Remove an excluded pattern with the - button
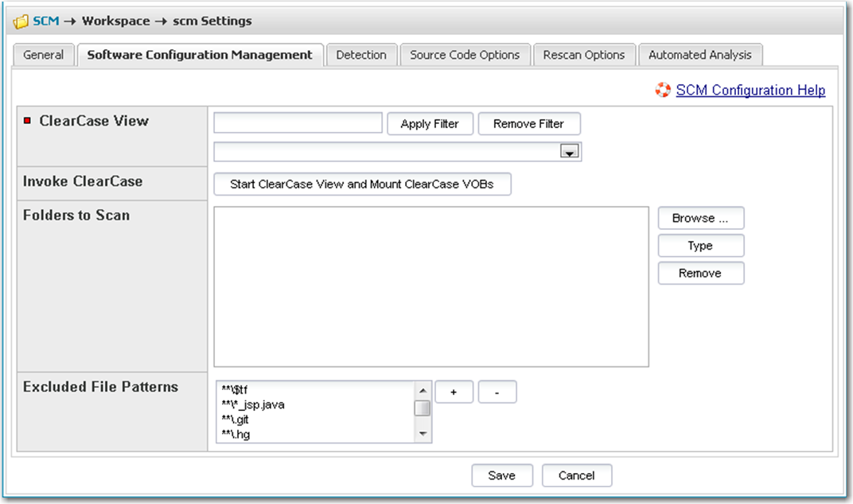This screenshot has width=853, height=504. coord(497,392)
